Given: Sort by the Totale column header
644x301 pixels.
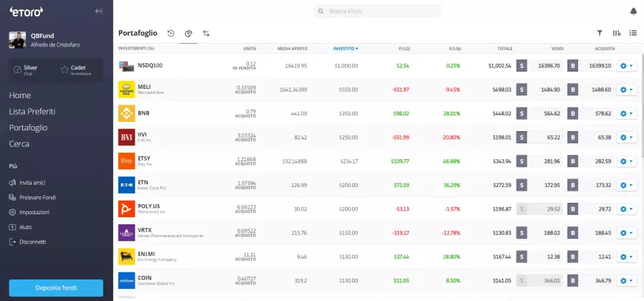Looking at the screenshot, I should (504, 49).
